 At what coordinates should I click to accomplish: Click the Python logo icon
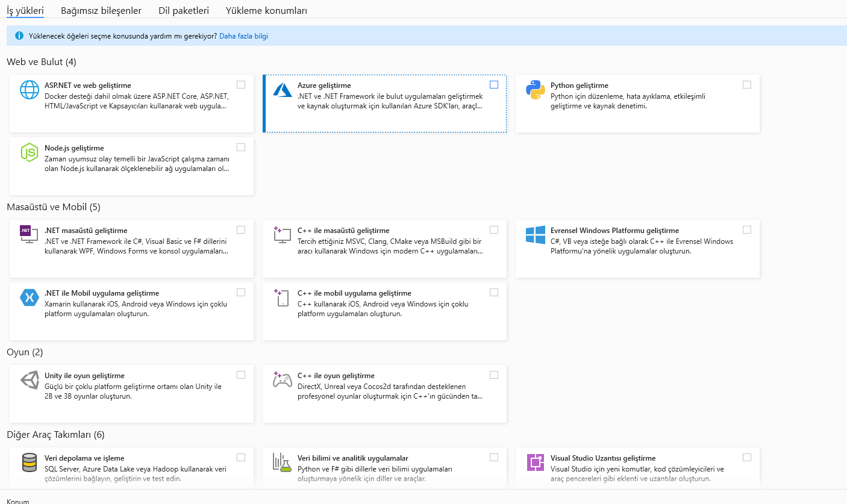(536, 90)
